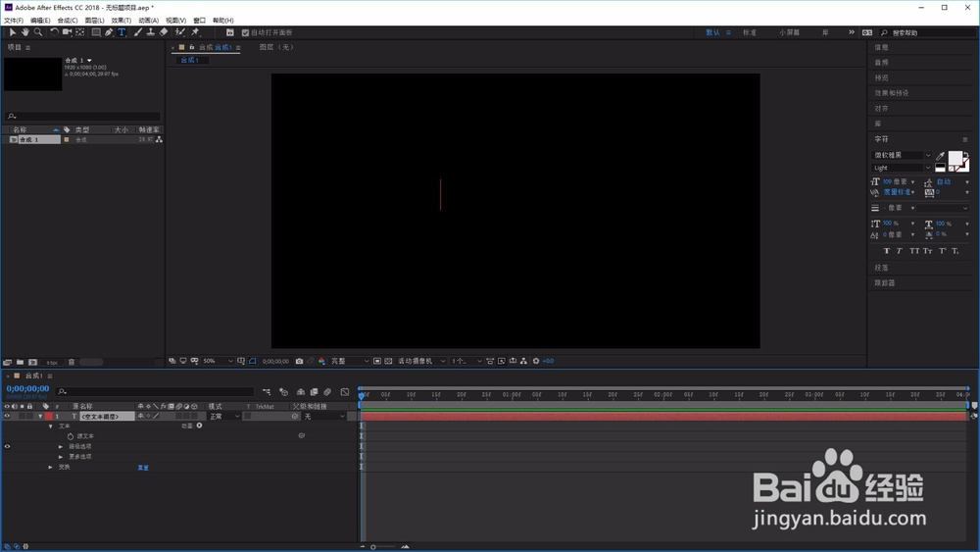Toggle the shy layers icon in timeline
Viewport: 980px width, 552px height.
[x=301, y=392]
